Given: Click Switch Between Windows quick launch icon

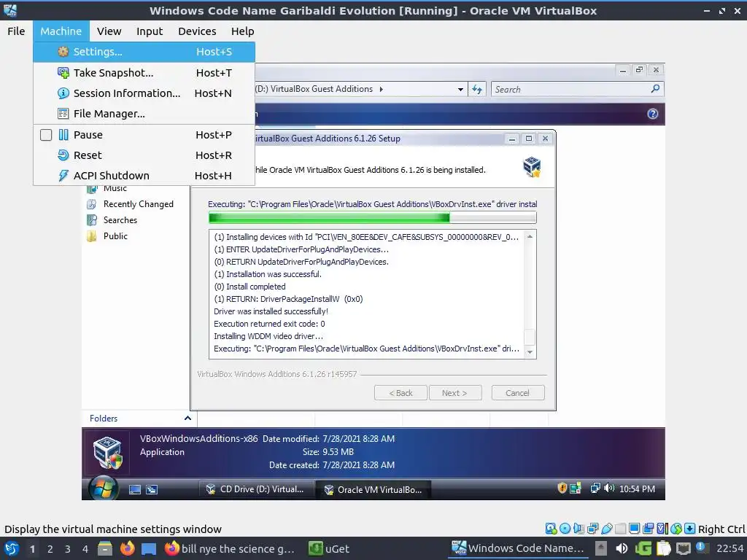Looking at the screenshot, I should (152, 489).
